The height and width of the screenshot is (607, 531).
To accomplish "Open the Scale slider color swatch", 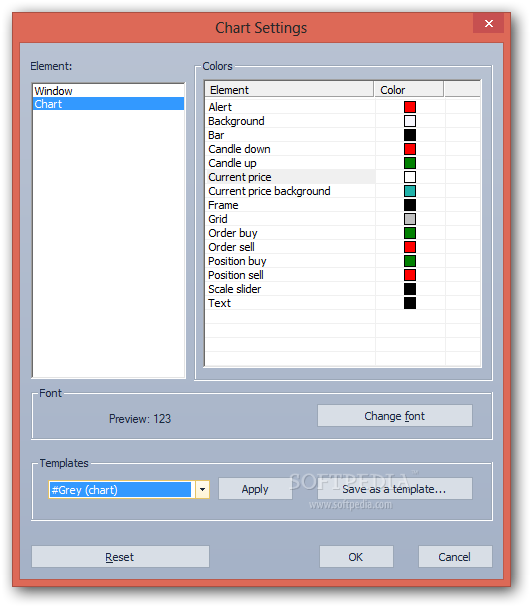I will click(410, 289).
